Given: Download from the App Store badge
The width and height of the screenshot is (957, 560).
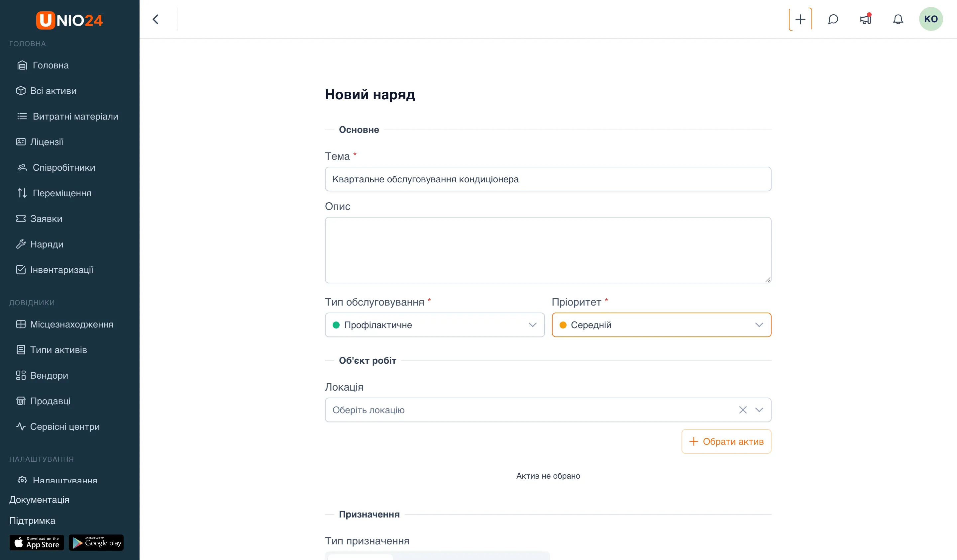Looking at the screenshot, I should click(x=37, y=542).
